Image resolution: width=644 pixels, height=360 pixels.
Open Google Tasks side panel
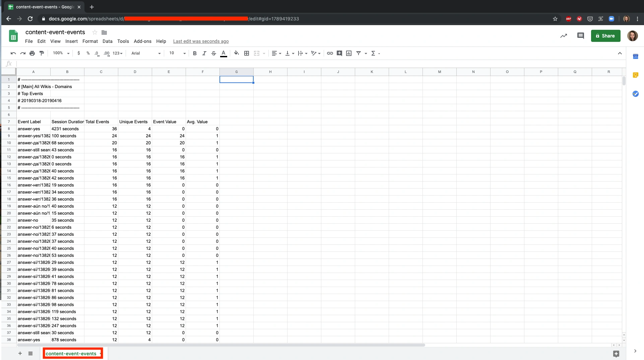tap(635, 94)
